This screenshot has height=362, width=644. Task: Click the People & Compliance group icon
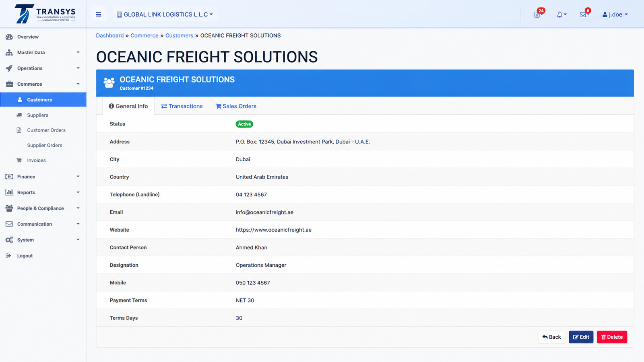tap(9, 208)
